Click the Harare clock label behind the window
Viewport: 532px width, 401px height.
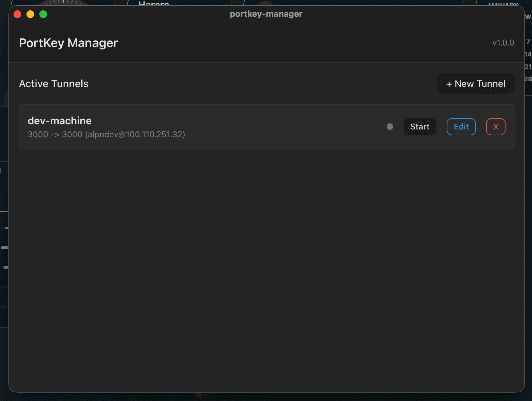(x=154, y=3)
